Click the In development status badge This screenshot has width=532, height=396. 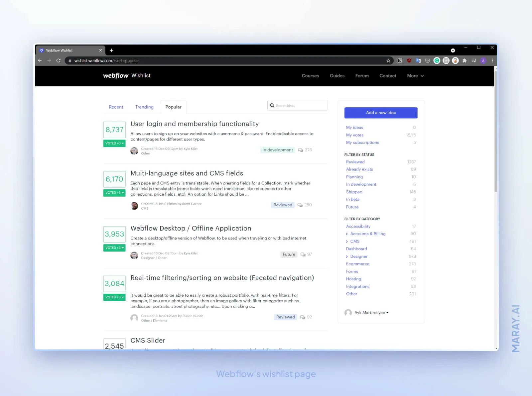277,150
